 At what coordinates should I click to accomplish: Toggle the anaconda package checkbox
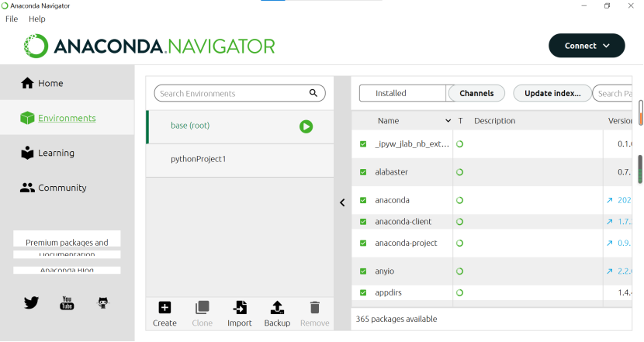(363, 200)
